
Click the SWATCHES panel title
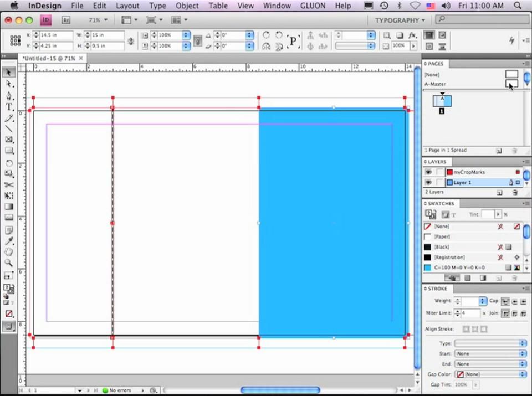click(441, 203)
